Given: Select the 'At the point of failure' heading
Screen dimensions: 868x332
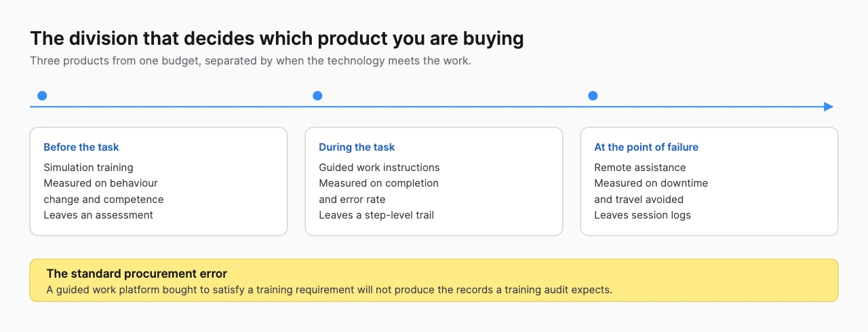Looking at the screenshot, I should [646, 147].
